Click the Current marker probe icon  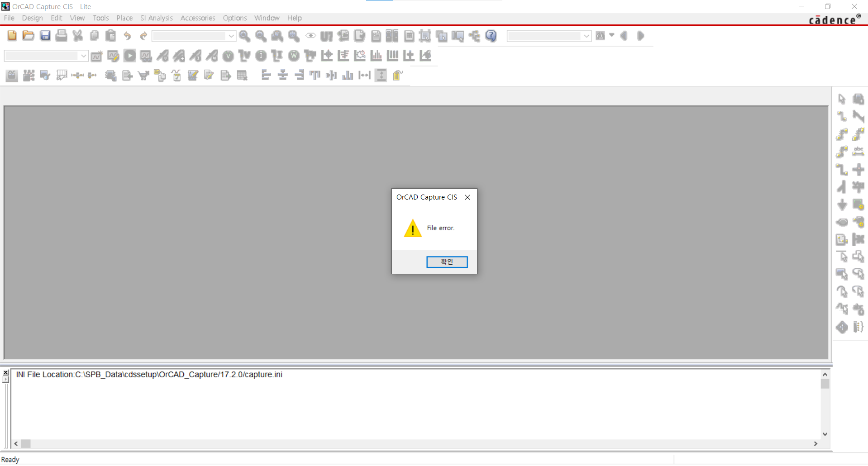[x=195, y=56]
